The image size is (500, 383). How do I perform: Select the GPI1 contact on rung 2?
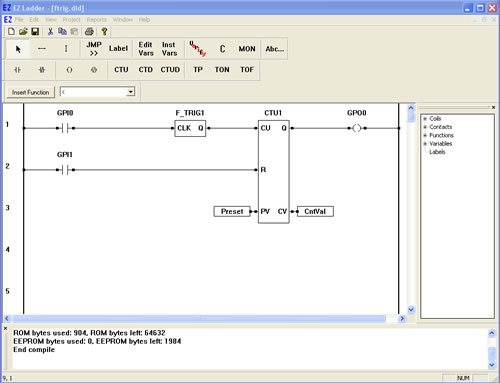tap(65, 170)
